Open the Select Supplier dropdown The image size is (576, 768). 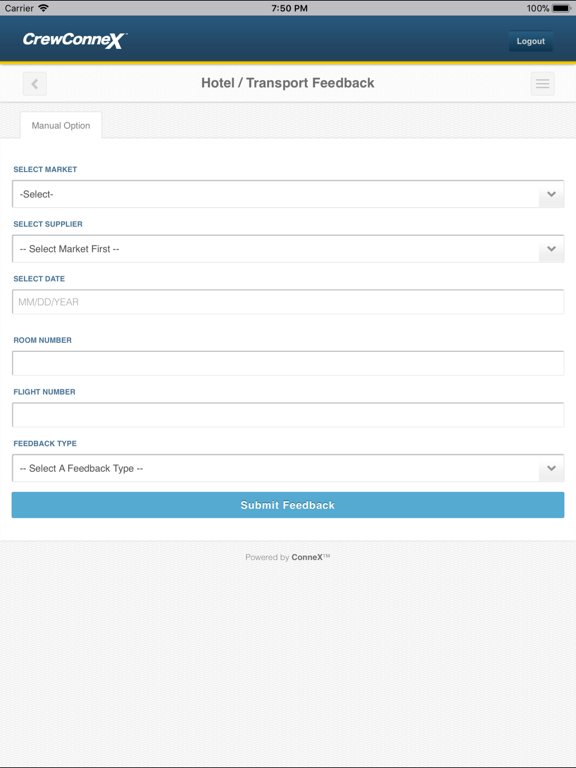coord(288,249)
